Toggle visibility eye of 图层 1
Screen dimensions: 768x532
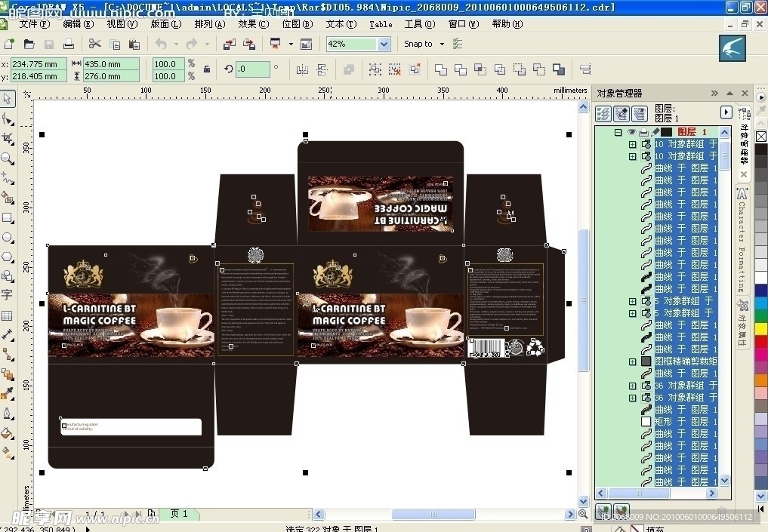(632, 132)
